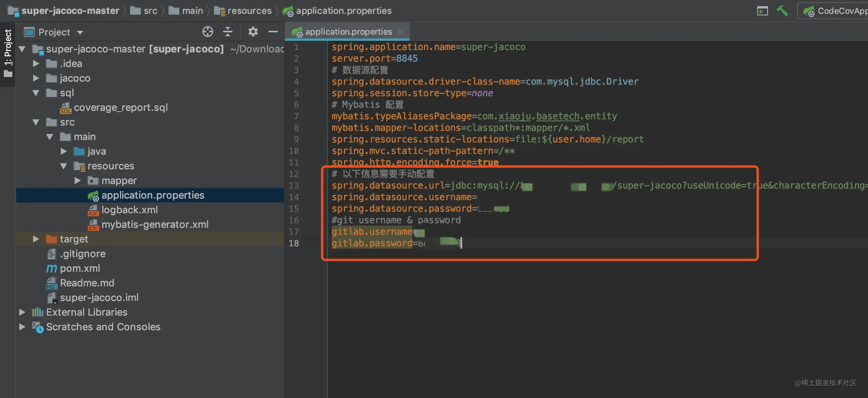Click src in the breadcrumb bar

tap(144, 11)
